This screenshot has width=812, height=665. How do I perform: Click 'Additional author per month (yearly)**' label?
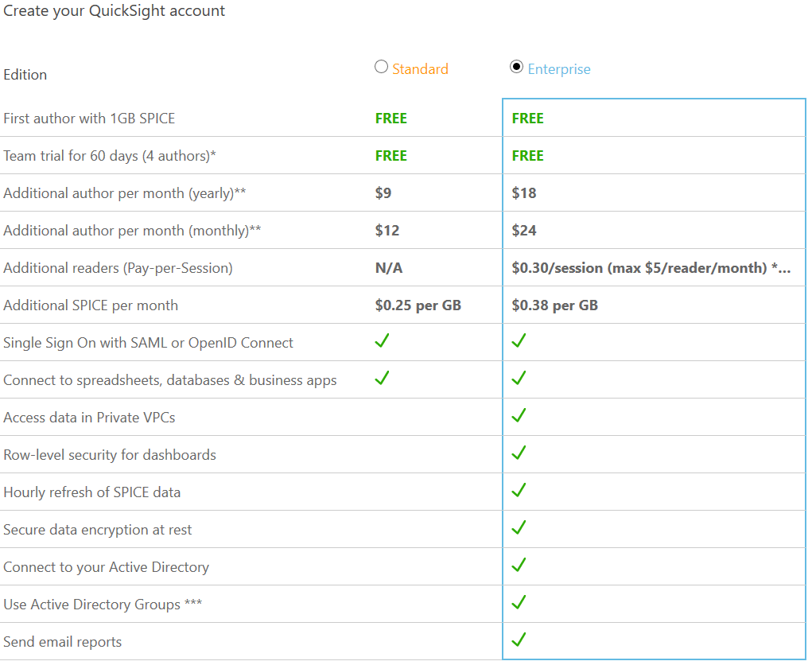tap(124, 193)
